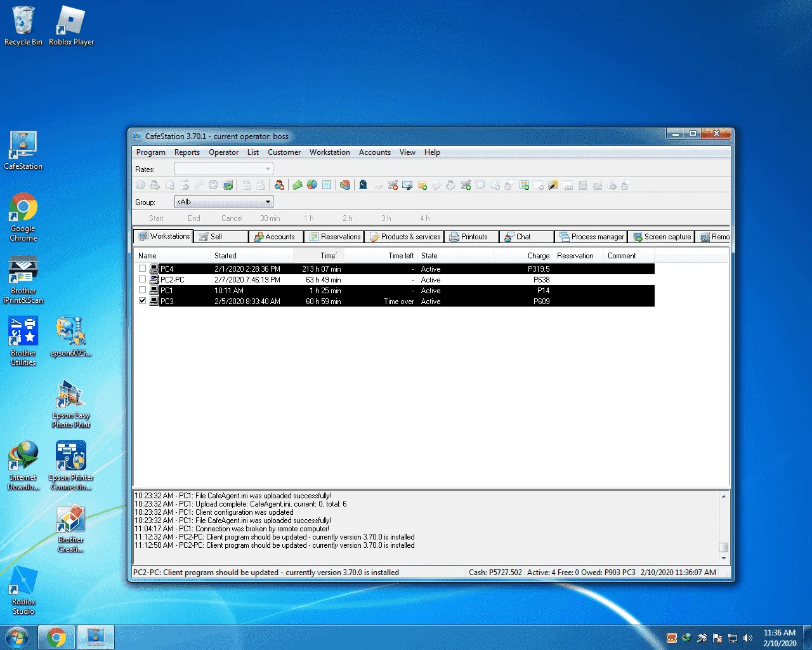This screenshot has height=650, width=812.
Task: Open the Help menu
Action: tap(432, 152)
